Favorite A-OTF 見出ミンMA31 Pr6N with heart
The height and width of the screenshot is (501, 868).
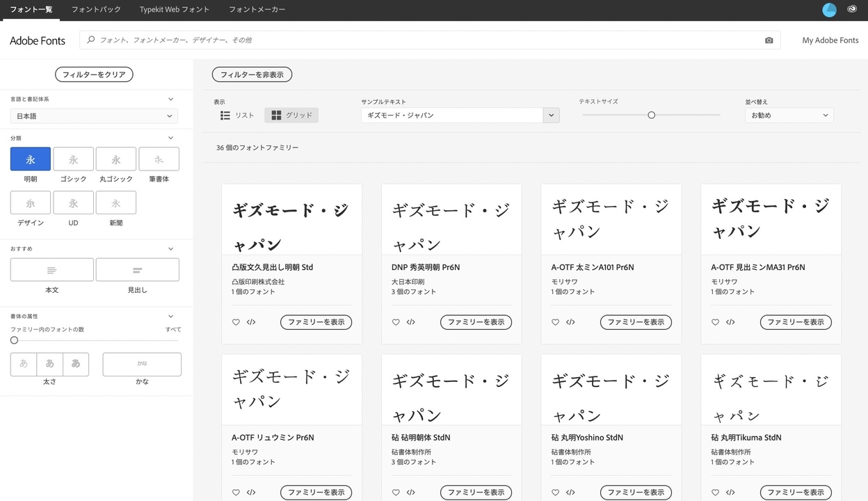coord(715,322)
